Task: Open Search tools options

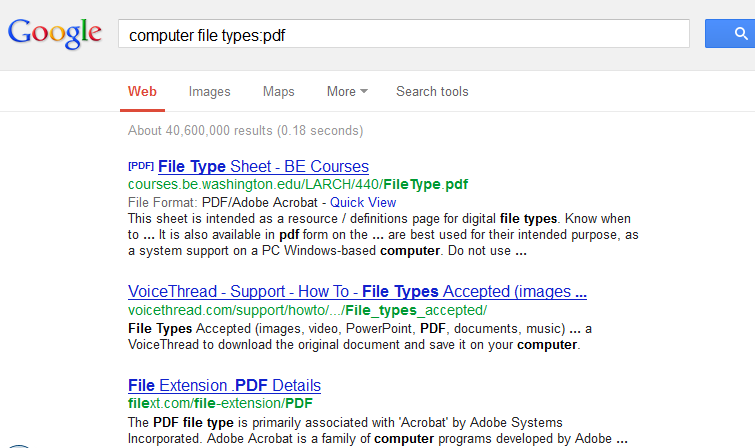Action: point(432,92)
